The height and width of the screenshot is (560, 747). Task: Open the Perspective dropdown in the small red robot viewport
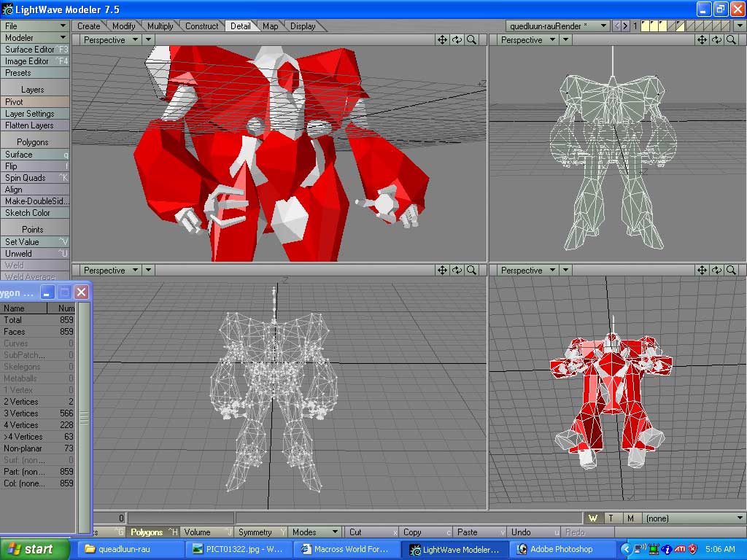(527, 270)
